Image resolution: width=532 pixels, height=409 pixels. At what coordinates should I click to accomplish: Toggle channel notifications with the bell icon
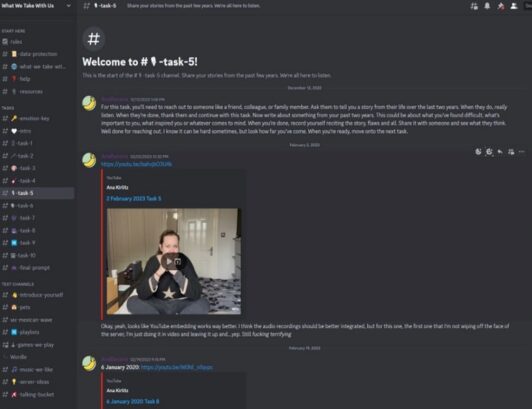(487, 6)
